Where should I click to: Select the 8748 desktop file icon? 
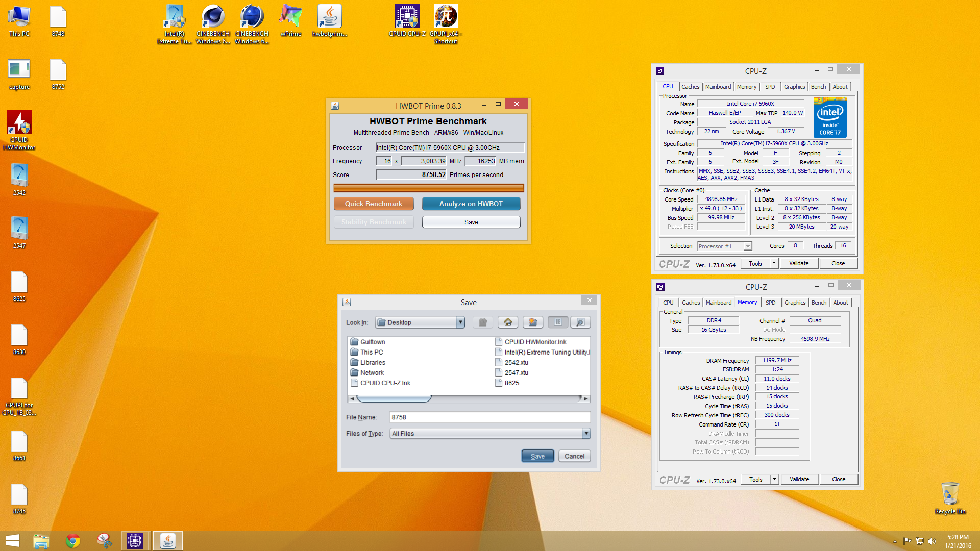click(58, 20)
